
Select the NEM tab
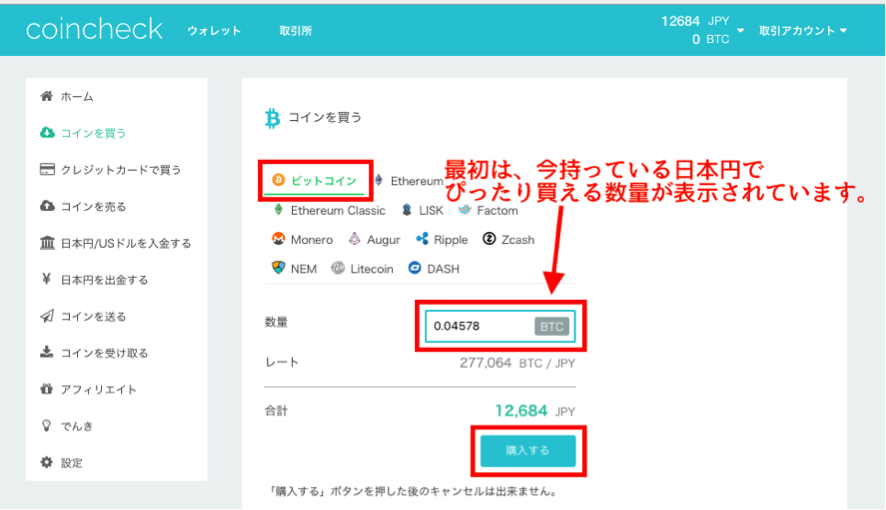[x=294, y=269]
